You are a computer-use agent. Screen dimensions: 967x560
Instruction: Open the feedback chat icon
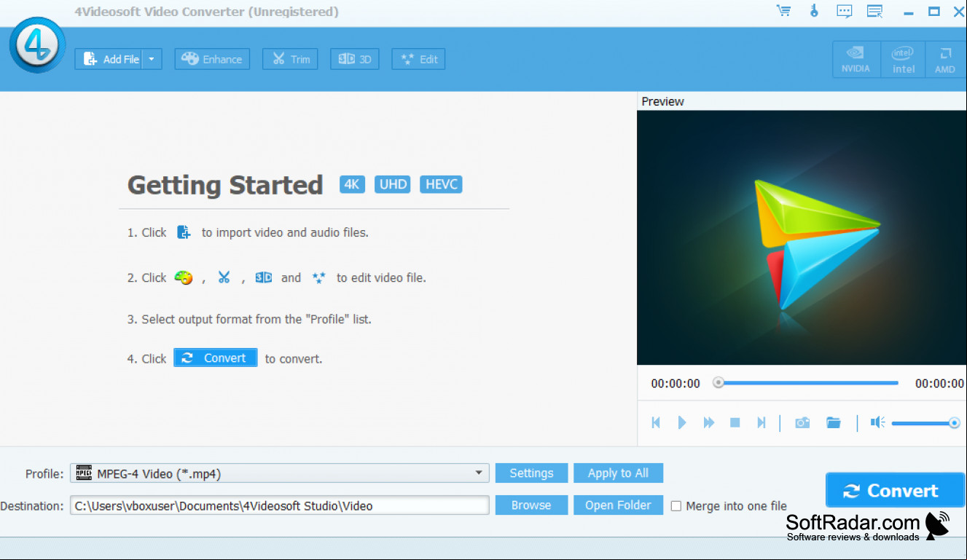(845, 11)
